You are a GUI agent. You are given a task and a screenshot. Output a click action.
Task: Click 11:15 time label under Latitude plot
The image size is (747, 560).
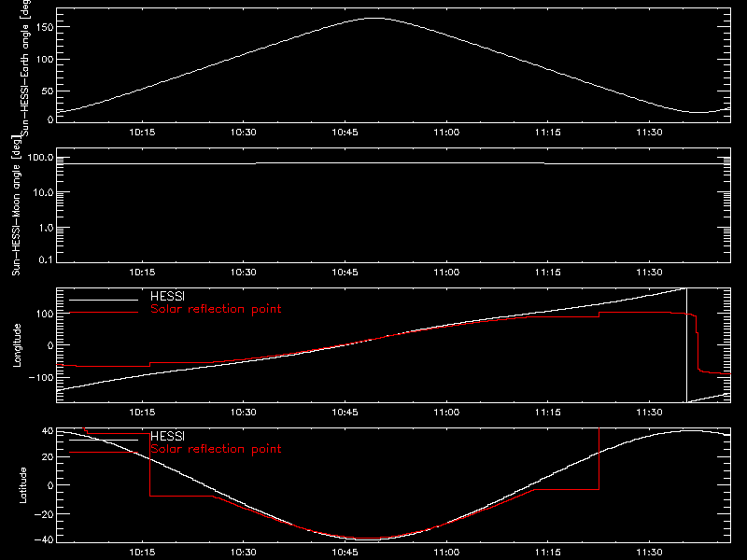click(548, 552)
